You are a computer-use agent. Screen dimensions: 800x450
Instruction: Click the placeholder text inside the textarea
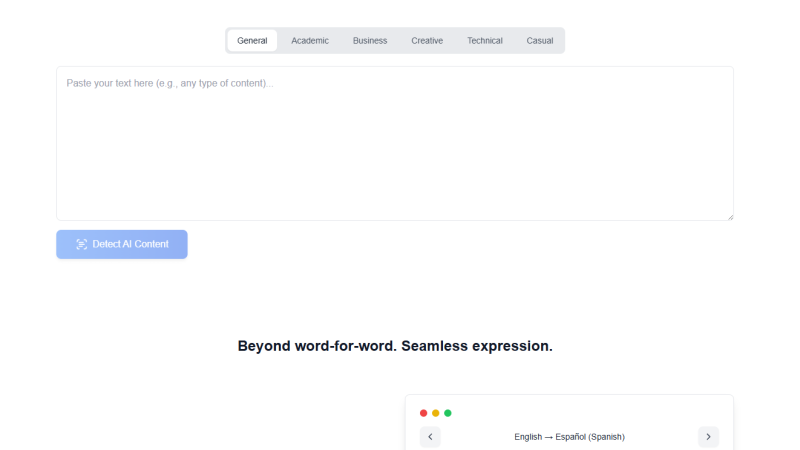point(170,83)
